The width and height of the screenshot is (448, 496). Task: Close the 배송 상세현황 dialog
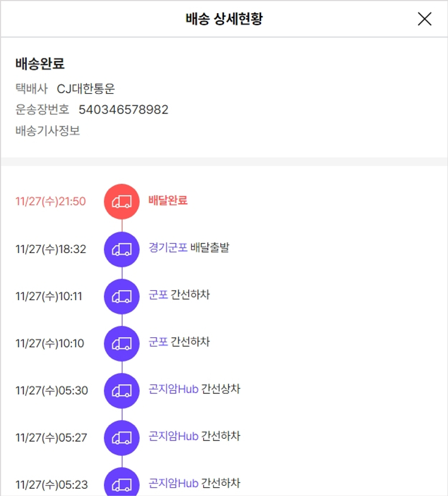click(424, 19)
